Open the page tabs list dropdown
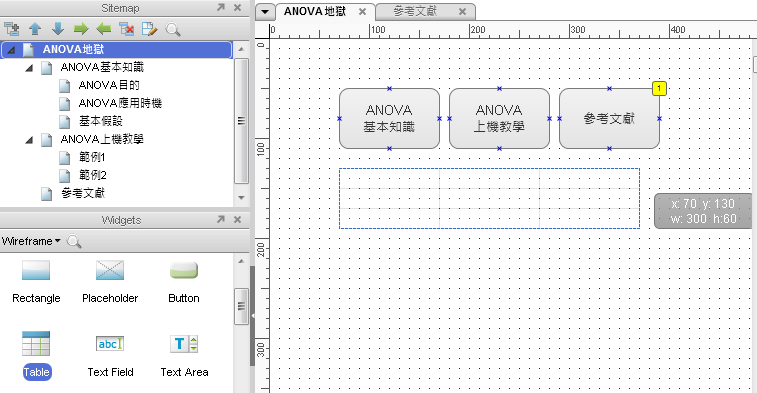 pos(265,12)
